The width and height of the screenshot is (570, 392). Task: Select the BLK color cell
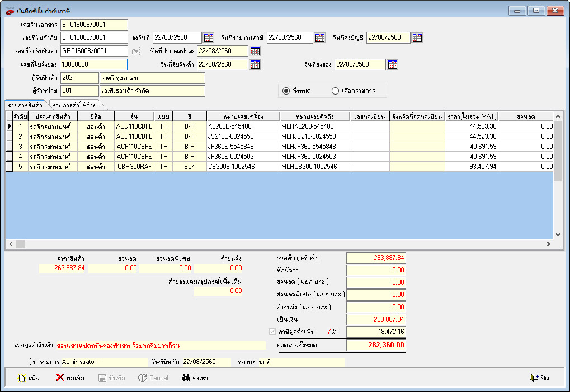[x=190, y=167]
